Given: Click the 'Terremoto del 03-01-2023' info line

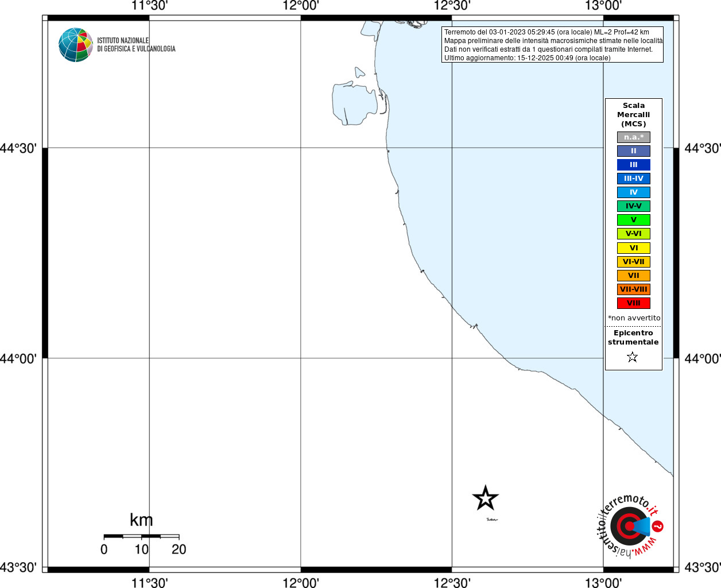Looking at the screenshot, I should coord(546,32).
